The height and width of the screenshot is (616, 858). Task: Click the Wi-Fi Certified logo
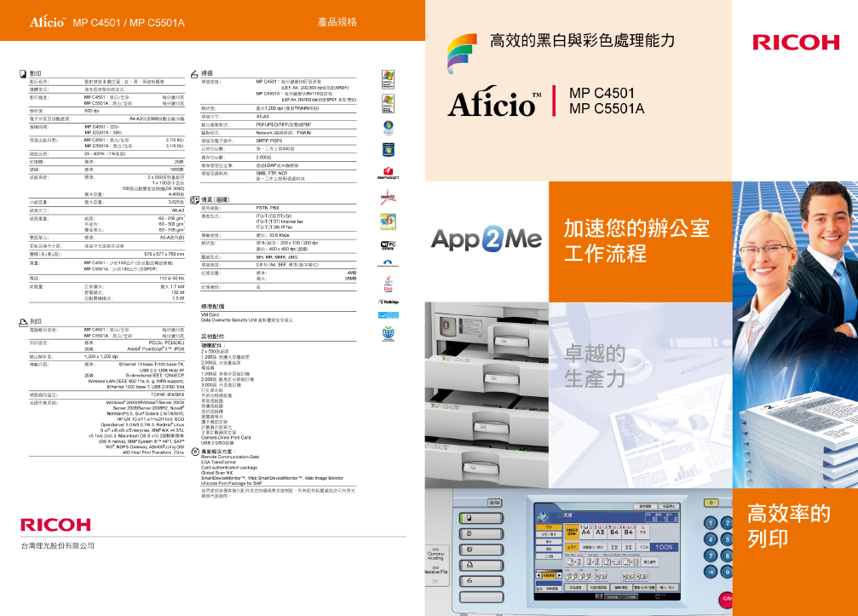[x=388, y=245]
